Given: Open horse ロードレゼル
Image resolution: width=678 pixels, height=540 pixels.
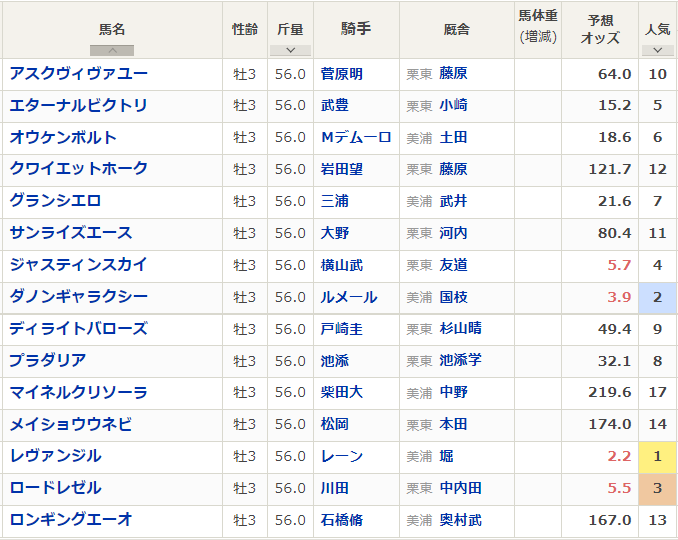Looking at the screenshot, I should click(55, 488).
